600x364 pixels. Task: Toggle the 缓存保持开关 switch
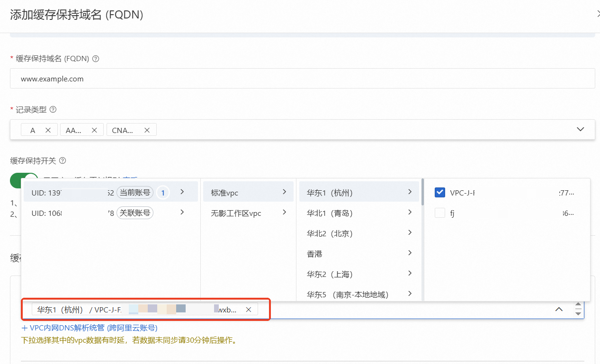tap(24, 181)
